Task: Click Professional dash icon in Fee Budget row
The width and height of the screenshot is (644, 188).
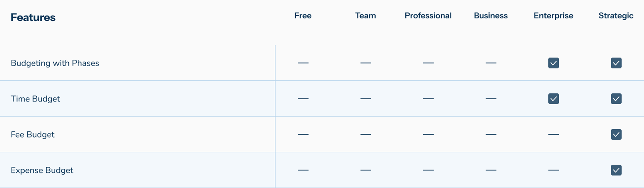Action: [428, 134]
